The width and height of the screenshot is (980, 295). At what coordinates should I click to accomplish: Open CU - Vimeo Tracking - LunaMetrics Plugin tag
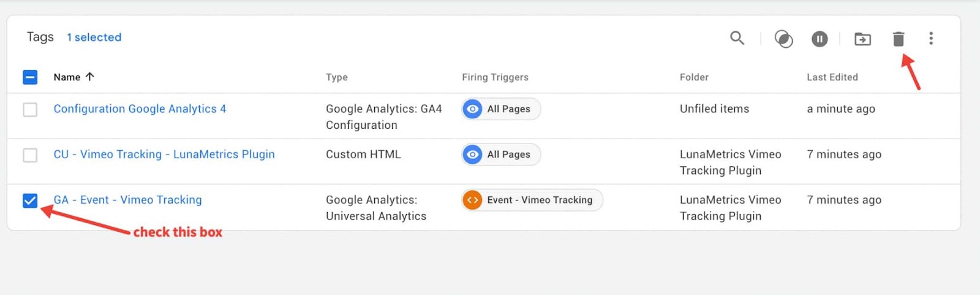point(164,155)
